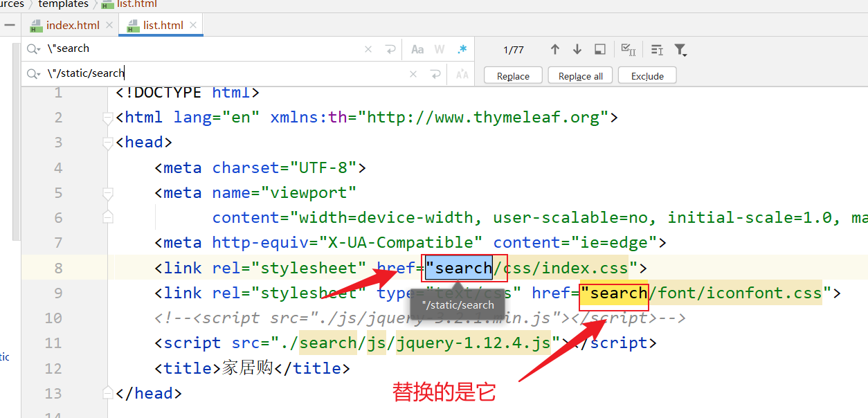Open the search filter funnel dropdown
This screenshot has width=868, height=418.
click(680, 50)
